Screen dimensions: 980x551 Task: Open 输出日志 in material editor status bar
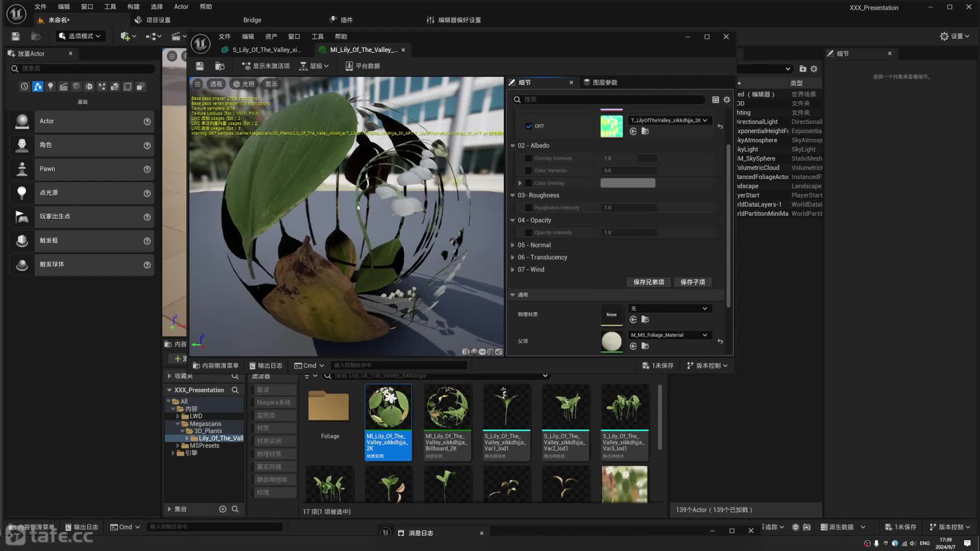point(266,366)
